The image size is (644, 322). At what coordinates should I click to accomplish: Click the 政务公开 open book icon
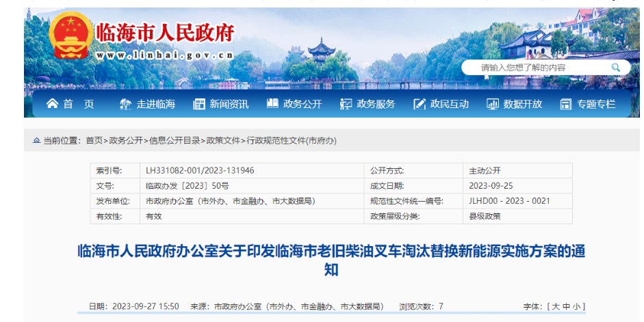point(272,104)
